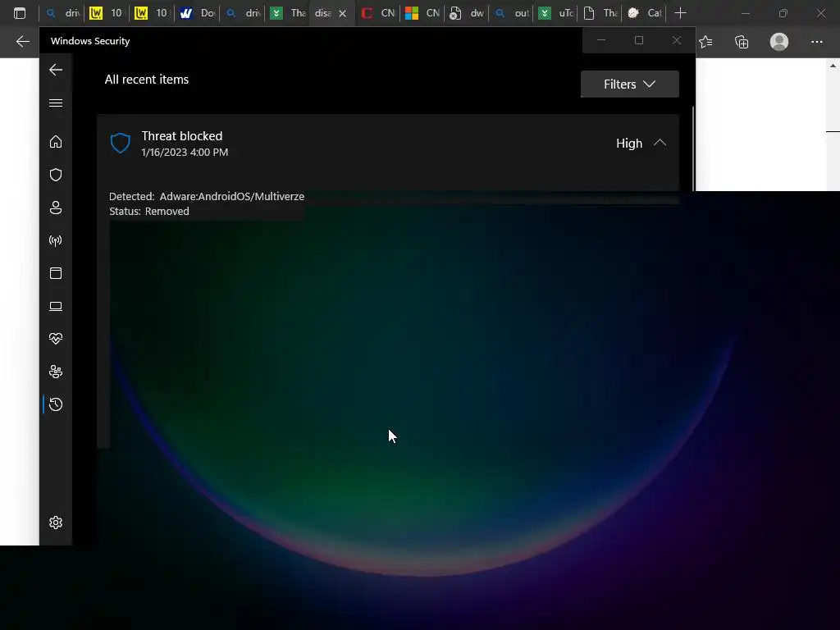Click the 1/16/2023 4:00 PM timestamp
840x630 pixels.
point(185,152)
